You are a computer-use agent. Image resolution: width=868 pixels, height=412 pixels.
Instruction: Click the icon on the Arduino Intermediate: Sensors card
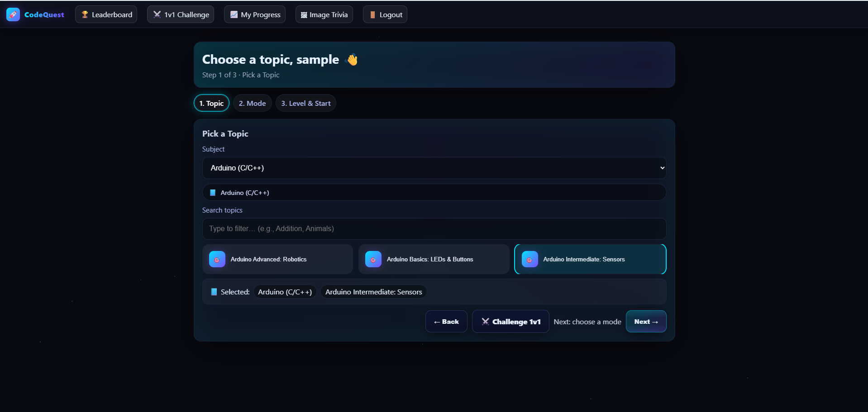(x=529, y=259)
